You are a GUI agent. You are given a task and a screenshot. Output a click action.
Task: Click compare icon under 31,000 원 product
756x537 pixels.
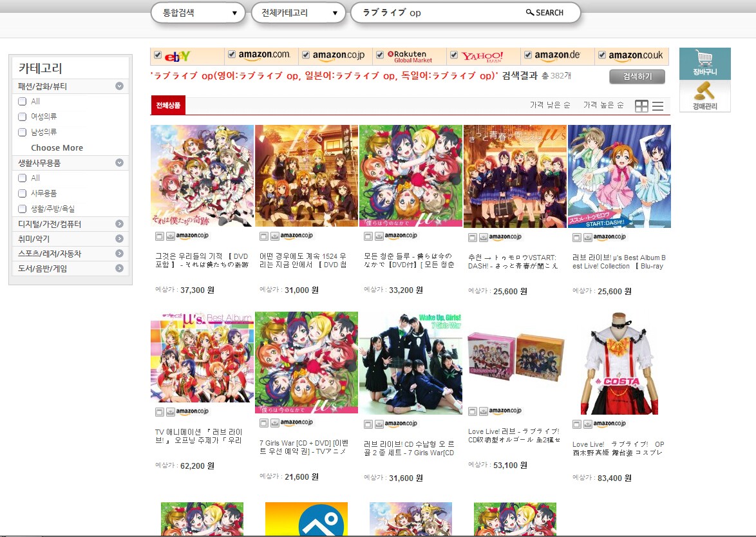coord(264,236)
